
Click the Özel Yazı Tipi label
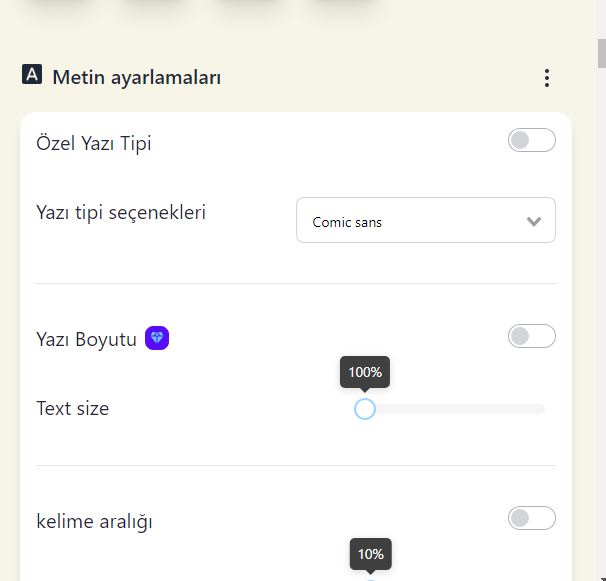click(94, 143)
